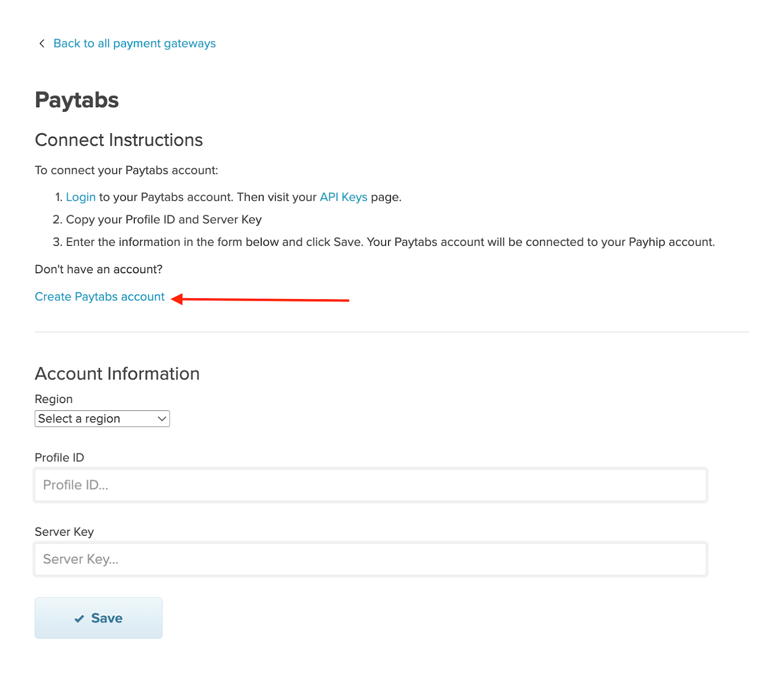Click the Account Information heading
Viewport: 784px width, 690px height.
point(117,374)
